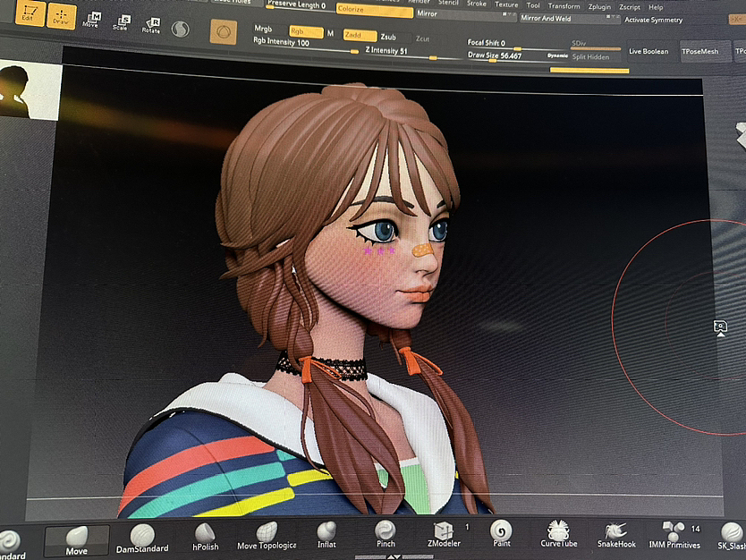
Task: Select the Pinch brush
Action: 386,534
